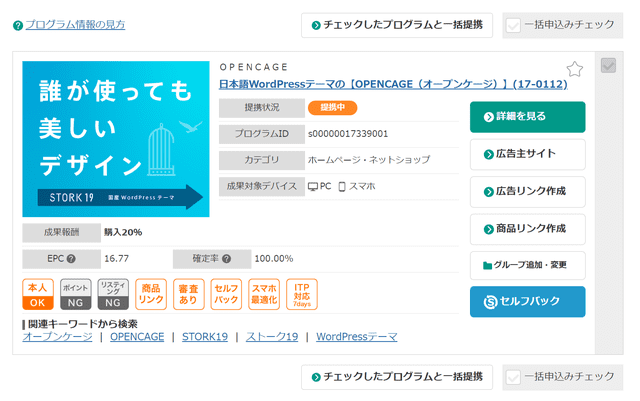Click the STORK19 banner image
Image resolution: width=640 pixels, height=401 pixels.
pyautogui.click(x=116, y=139)
